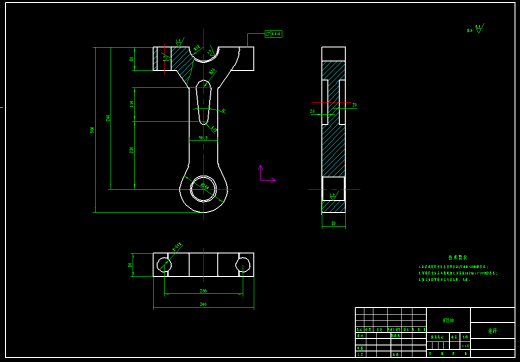Click the technical requirements heading text
520x362 pixels.
(x=458, y=257)
